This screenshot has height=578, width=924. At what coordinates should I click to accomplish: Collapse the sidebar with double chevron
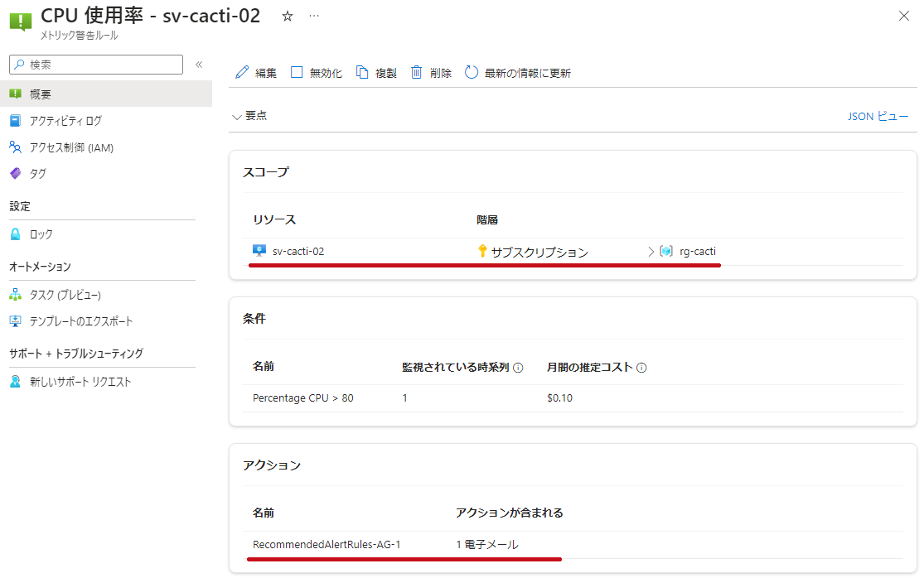click(x=199, y=64)
